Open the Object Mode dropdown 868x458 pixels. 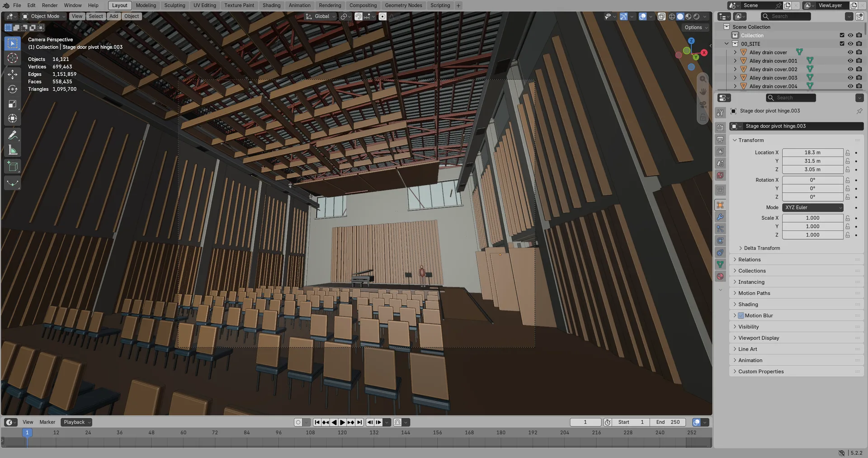click(44, 16)
